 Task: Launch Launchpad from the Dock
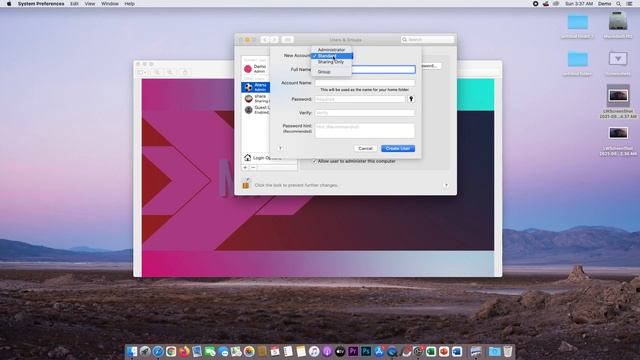click(144, 351)
